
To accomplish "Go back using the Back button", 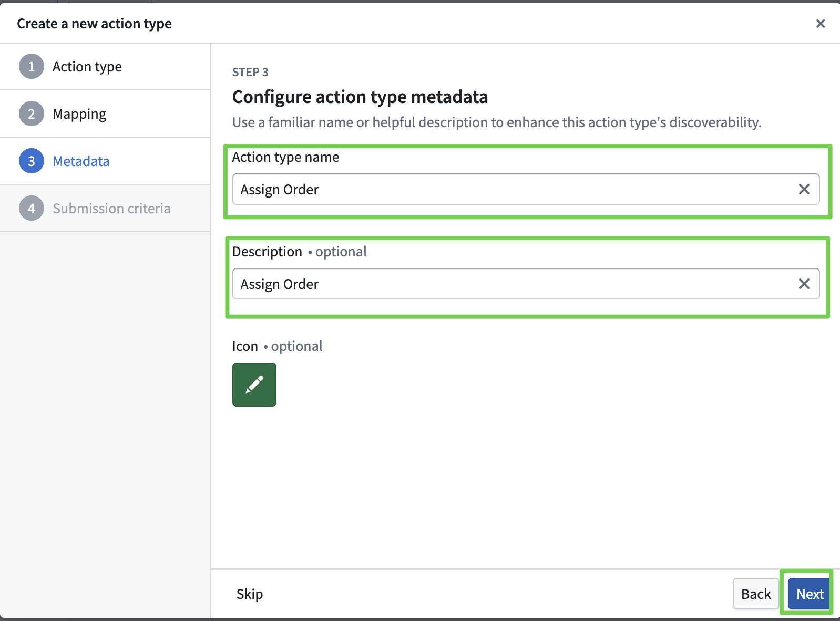I will [755, 594].
